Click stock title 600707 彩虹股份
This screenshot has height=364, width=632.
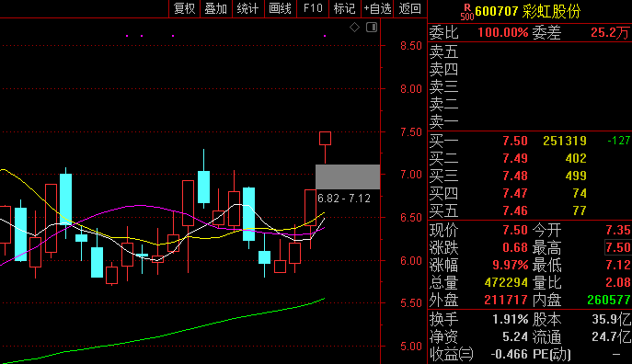click(x=528, y=11)
